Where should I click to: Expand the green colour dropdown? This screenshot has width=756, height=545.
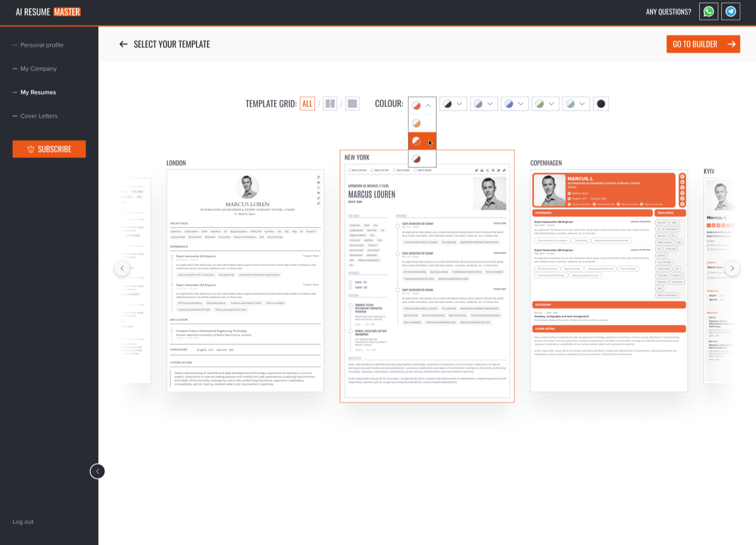[545, 104]
